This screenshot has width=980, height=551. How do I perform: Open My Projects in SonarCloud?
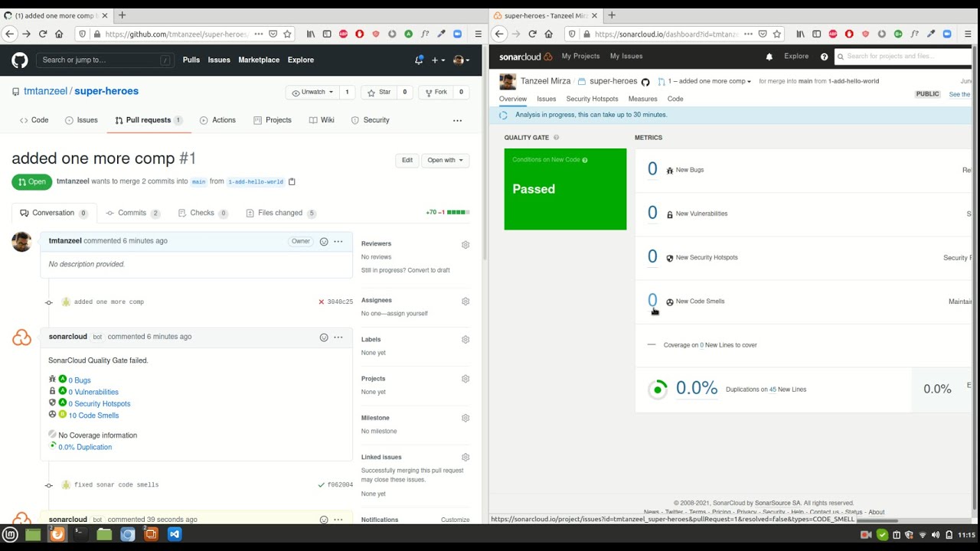coord(580,56)
